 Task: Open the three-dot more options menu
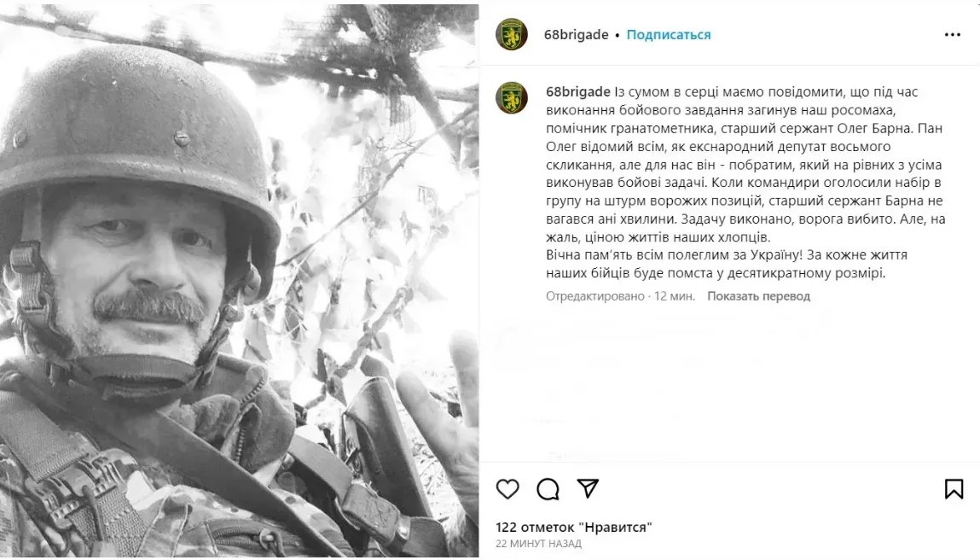click(952, 34)
